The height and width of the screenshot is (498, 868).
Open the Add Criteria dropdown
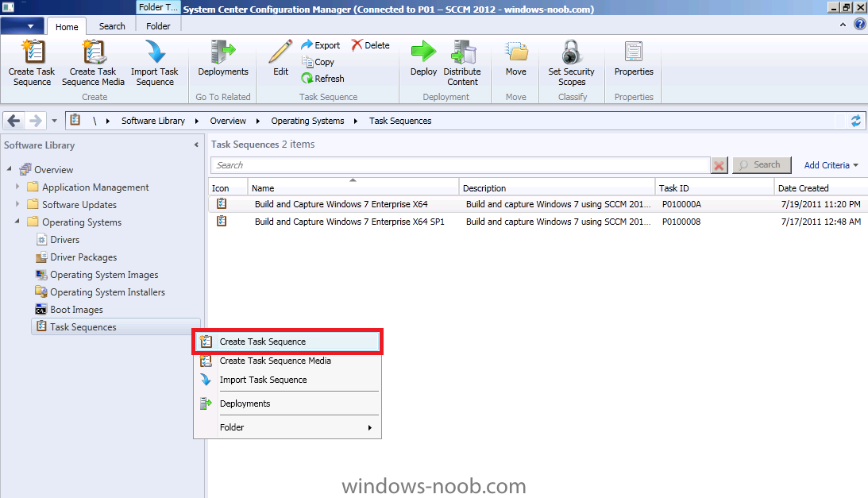tap(831, 165)
